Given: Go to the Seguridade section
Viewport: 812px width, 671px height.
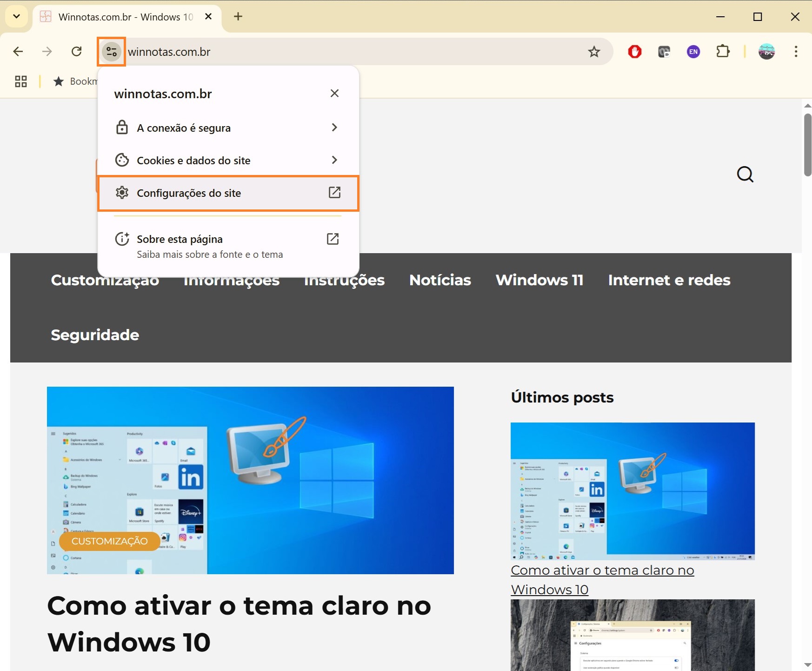Looking at the screenshot, I should click(x=95, y=335).
